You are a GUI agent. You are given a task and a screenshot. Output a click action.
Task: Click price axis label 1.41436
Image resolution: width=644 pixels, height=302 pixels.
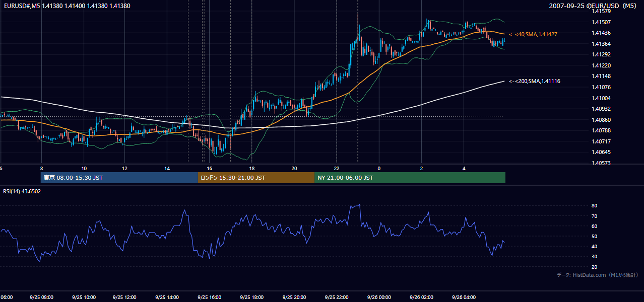pos(600,33)
